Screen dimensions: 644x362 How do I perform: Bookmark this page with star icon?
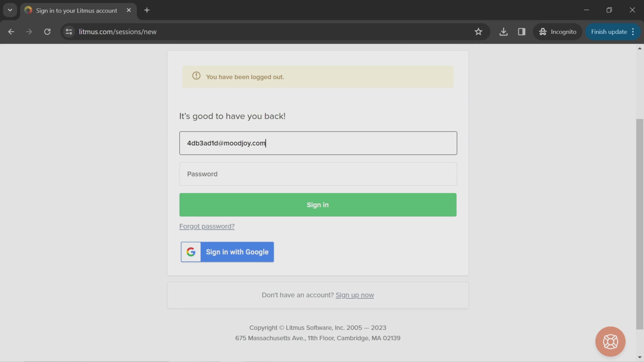[x=478, y=32]
